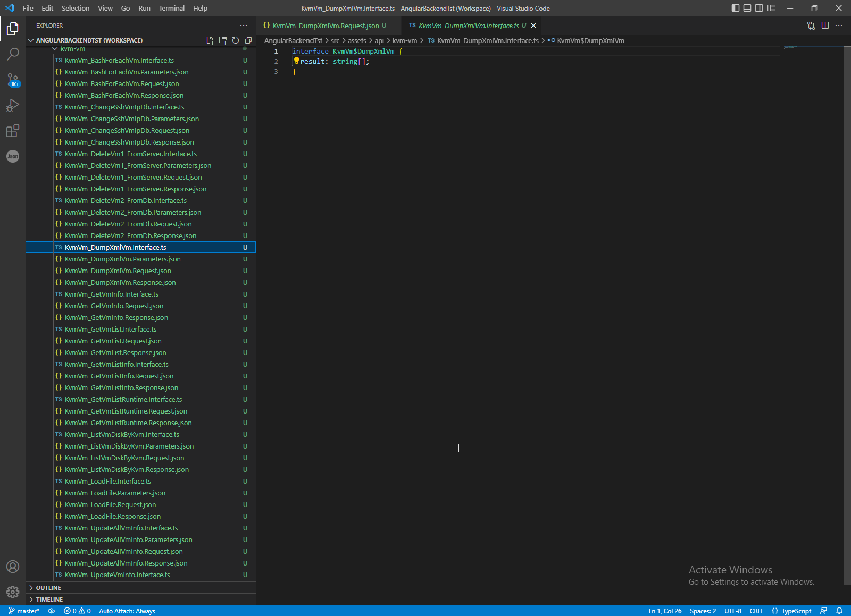Open the notifications bell in status bar
The height and width of the screenshot is (616, 851).
839,611
